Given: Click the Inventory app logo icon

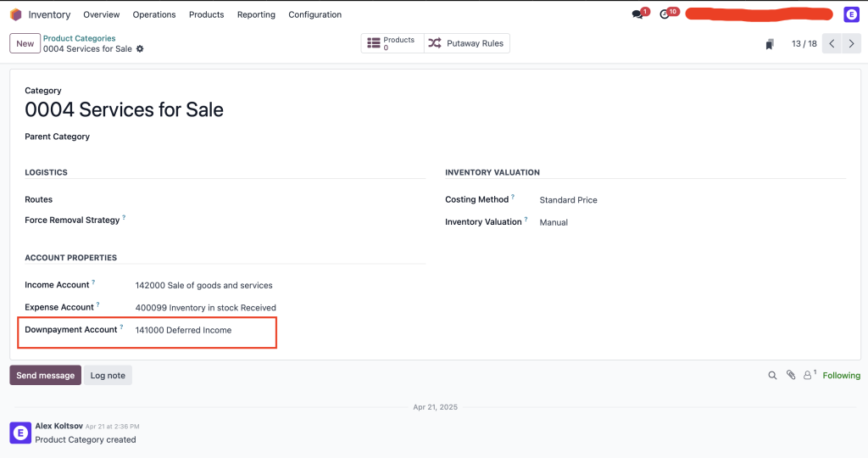Looking at the screenshot, I should click(x=16, y=14).
